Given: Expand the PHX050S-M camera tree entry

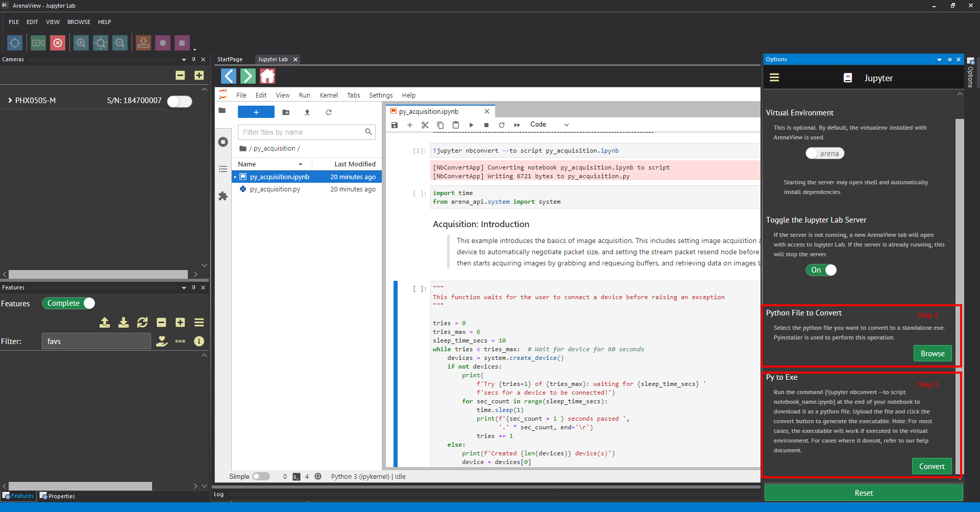Looking at the screenshot, I should (10, 101).
